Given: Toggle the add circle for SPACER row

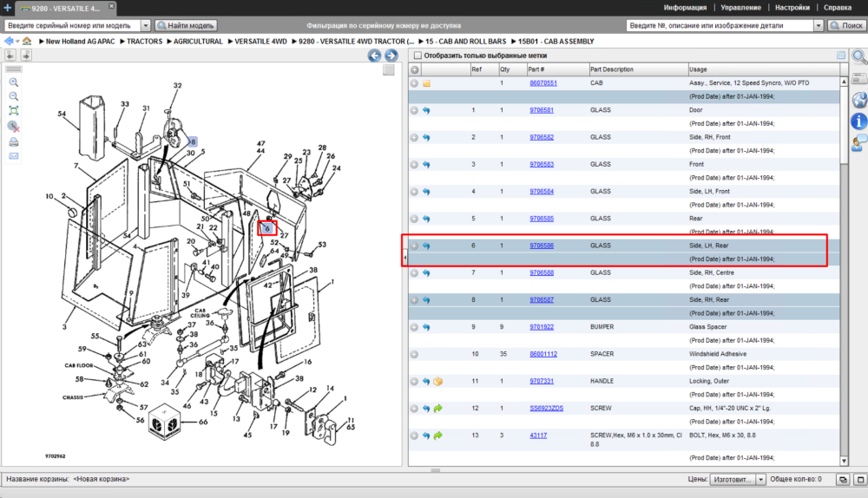Looking at the screenshot, I should click(414, 355).
